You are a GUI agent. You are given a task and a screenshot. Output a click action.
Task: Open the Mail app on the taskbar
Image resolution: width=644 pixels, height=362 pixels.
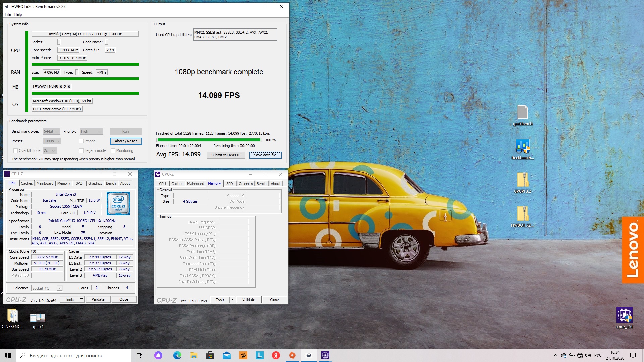coord(226,355)
